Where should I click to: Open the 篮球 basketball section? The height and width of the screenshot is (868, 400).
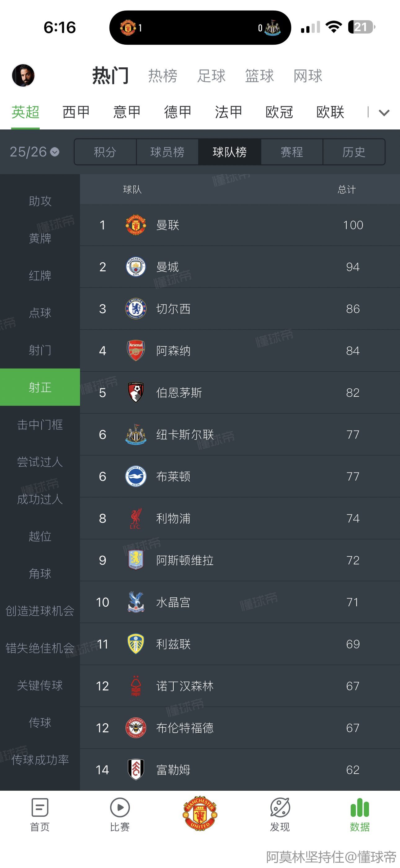point(259,76)
